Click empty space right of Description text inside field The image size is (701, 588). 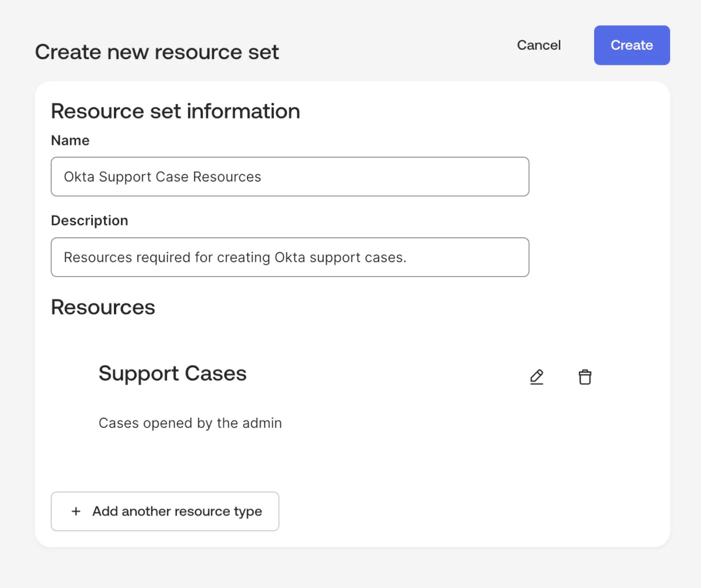click(467, 257)
